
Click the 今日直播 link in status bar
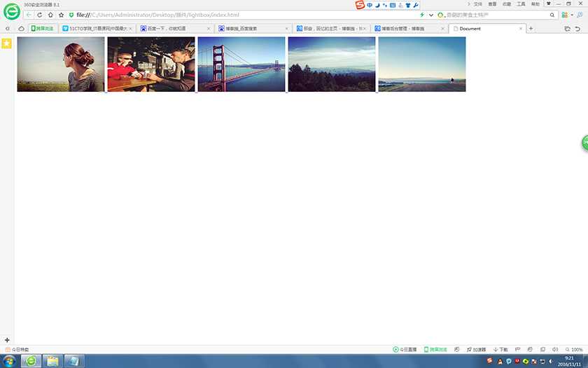coord(405,349)
